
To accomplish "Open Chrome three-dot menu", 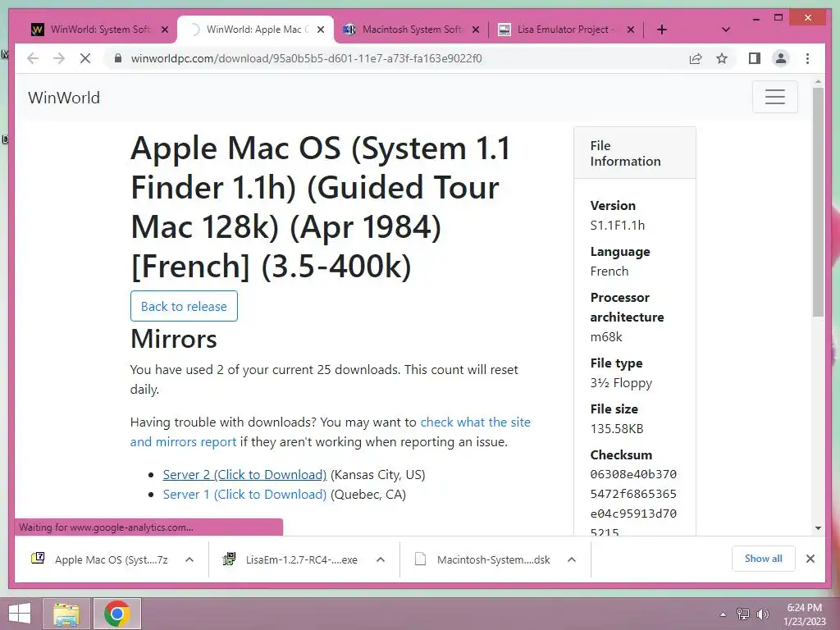I will [807, 58].
